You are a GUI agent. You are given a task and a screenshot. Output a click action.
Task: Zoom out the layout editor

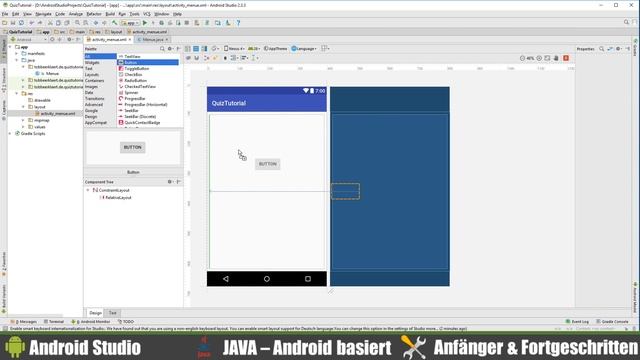[522, 58]
